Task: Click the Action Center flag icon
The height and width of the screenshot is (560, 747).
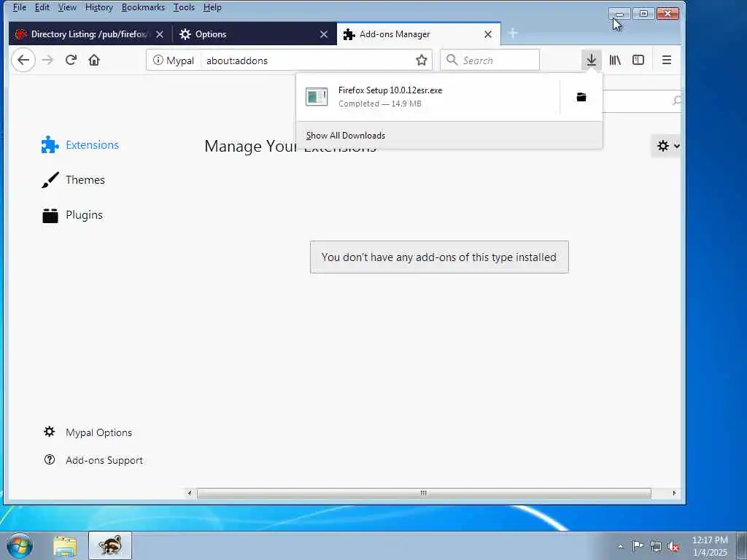Action: point(637,546)
